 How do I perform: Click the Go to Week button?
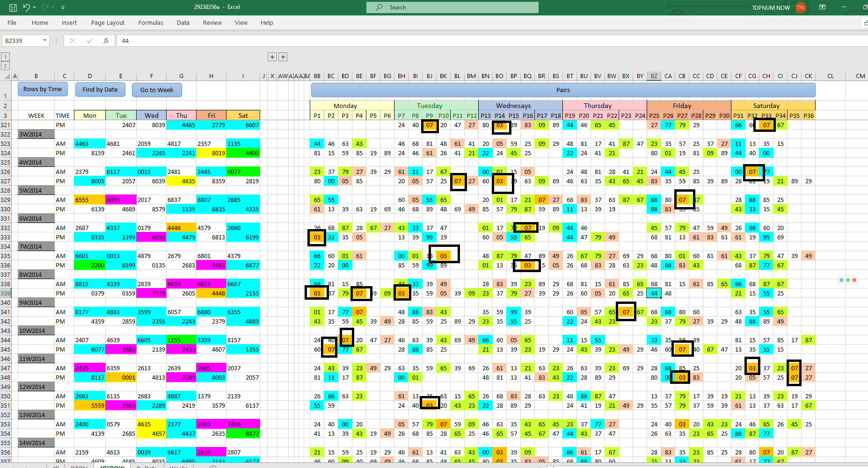(x=157, y=90)
